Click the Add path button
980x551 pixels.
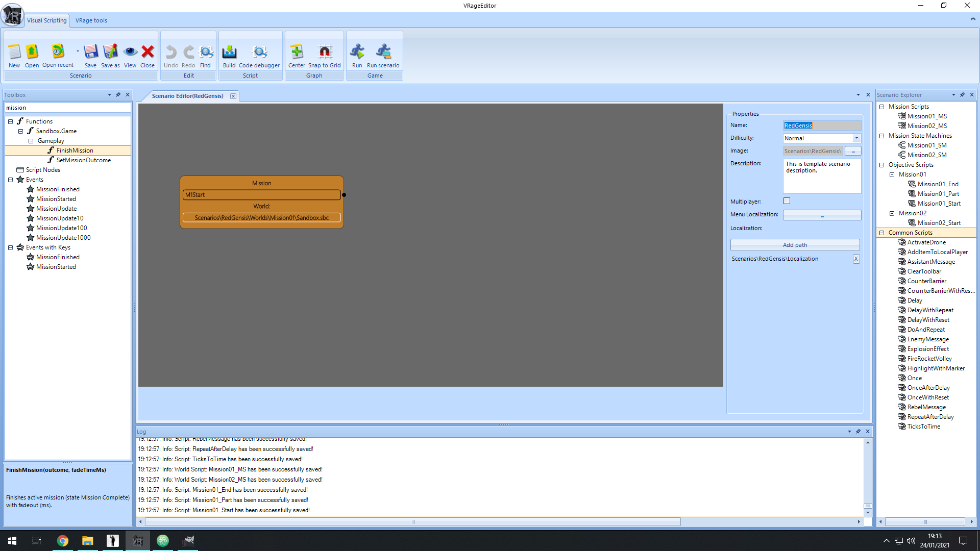pos(795,245)
